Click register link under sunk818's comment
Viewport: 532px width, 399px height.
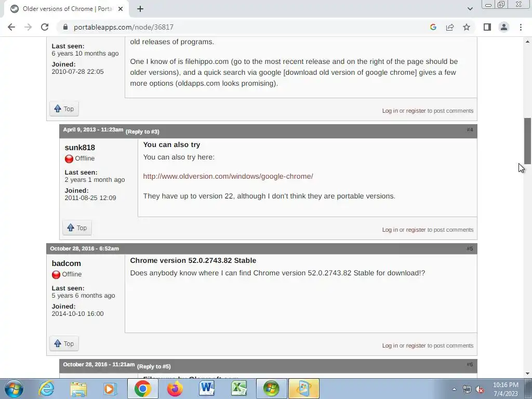tap(416, 230)
